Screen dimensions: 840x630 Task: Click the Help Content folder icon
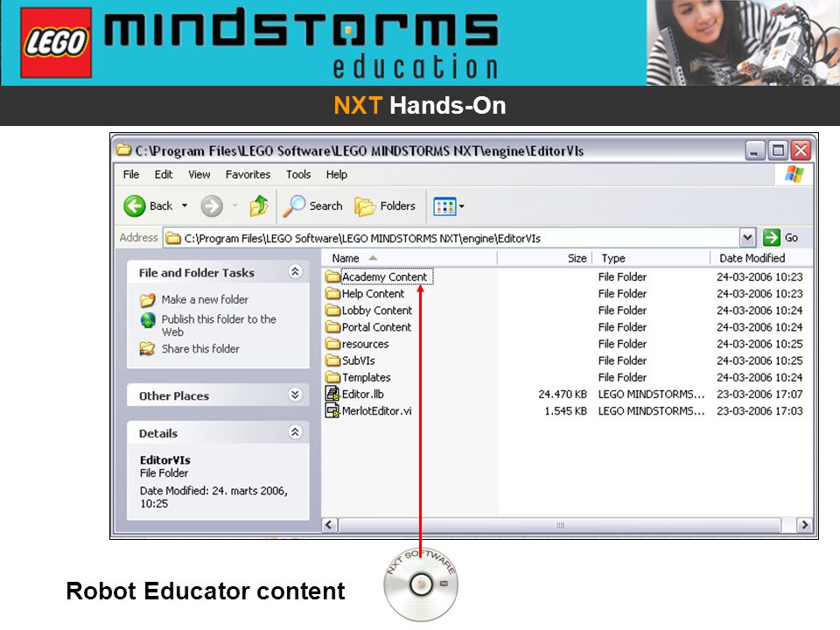point(332,293)
